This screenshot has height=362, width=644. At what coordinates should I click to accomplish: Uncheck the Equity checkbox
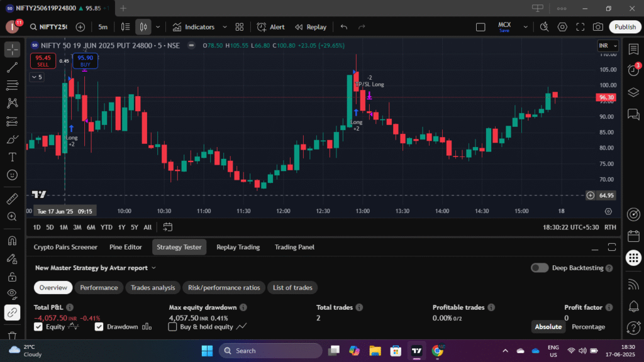[x=38, y=327]
